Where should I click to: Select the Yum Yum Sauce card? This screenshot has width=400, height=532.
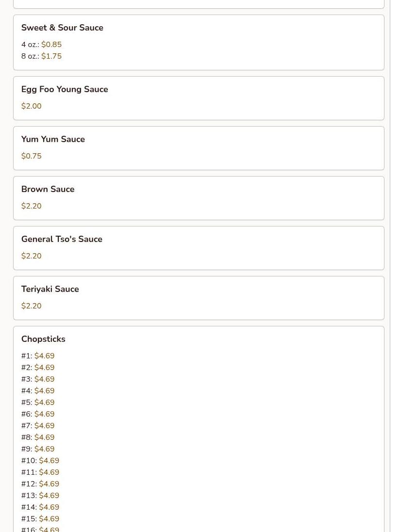click(199, 148)
